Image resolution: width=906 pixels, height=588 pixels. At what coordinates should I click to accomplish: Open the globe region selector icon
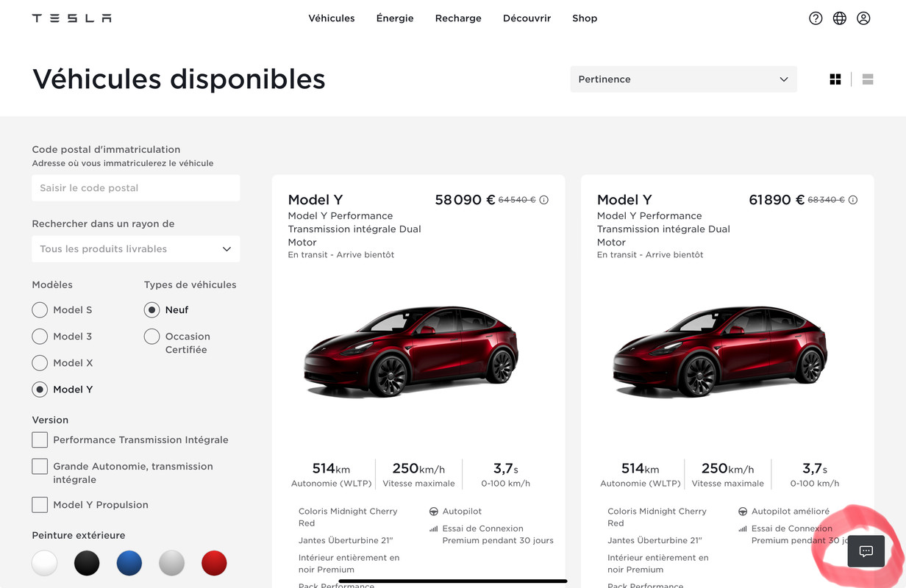pos(840,18)
